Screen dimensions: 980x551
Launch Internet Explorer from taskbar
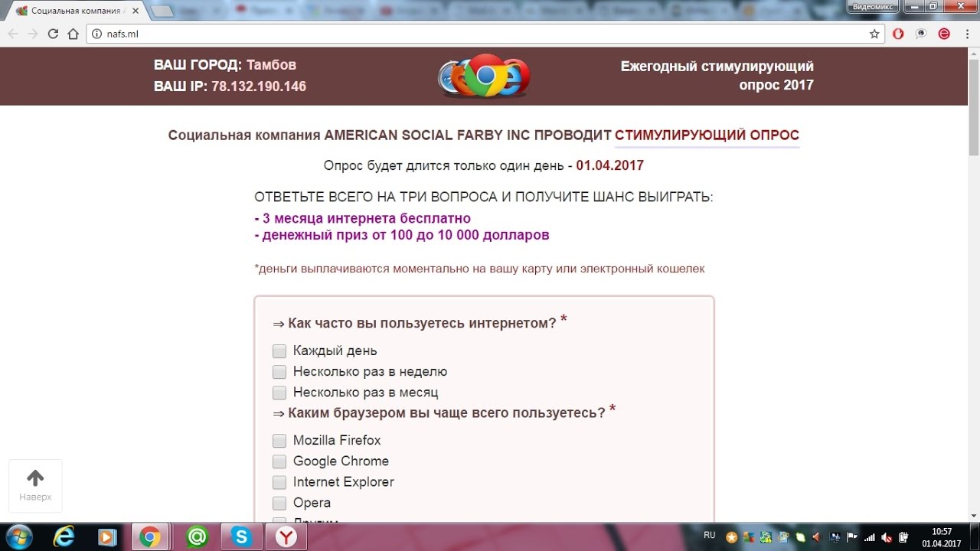[x=63, y=537]
